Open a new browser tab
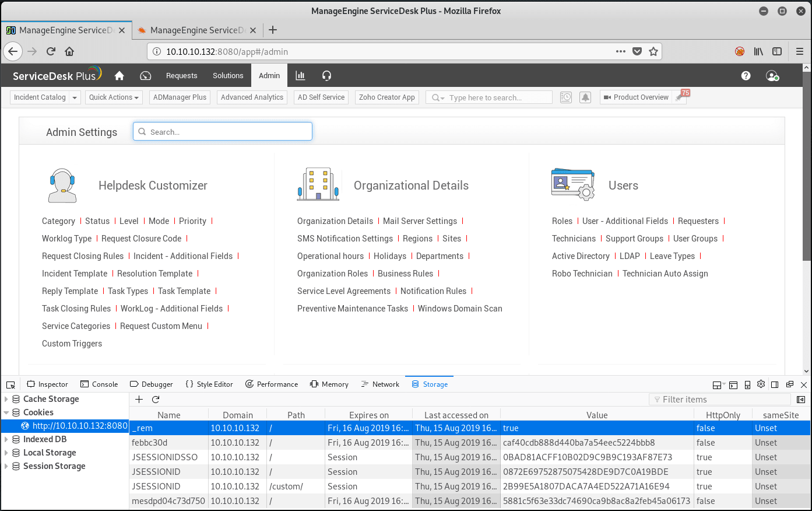Viewport: 812px width, 511px height. point(273,30)
